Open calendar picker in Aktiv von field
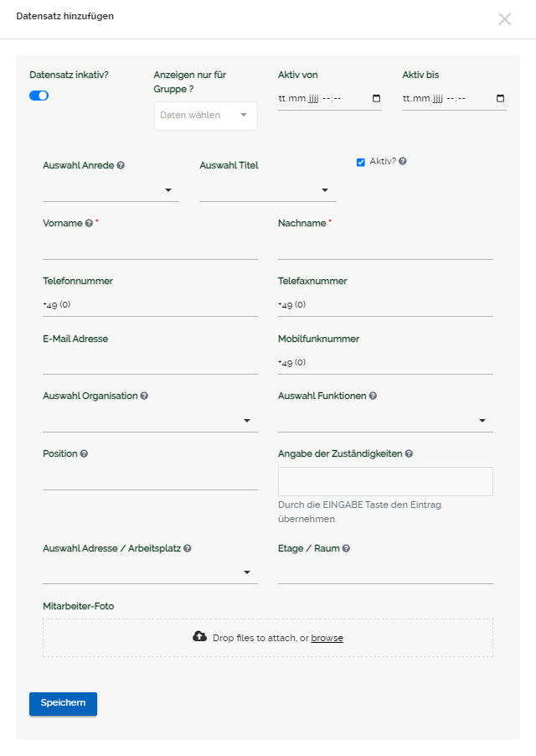The image size is (536, 756). click(x=376, y=98)
